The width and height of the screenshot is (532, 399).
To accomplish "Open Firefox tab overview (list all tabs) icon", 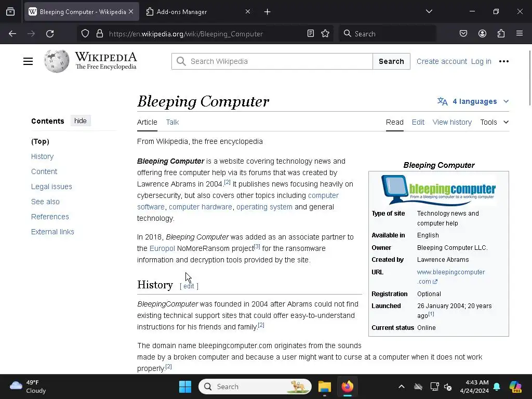I will tap(10, 12).
